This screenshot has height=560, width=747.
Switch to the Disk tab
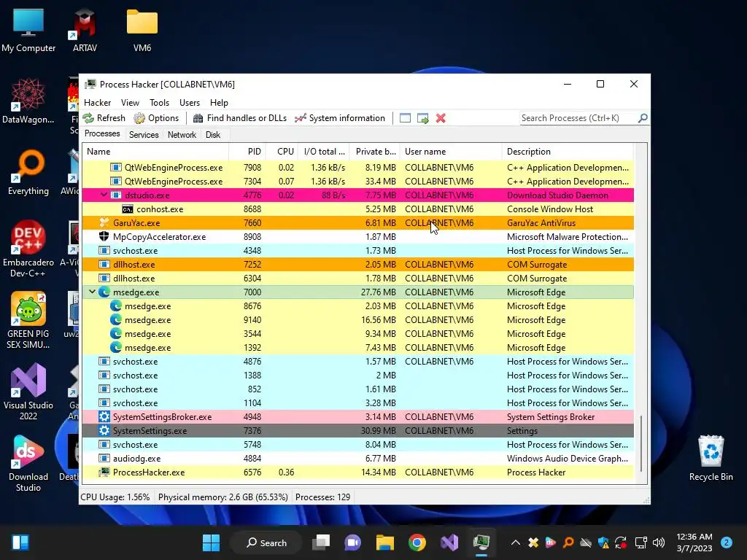[x=212, y=135]
